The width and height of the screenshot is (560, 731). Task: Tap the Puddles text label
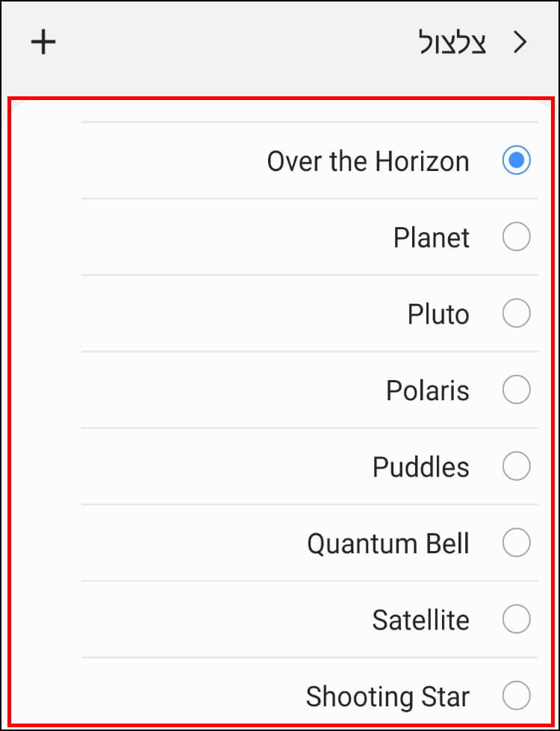420,467
